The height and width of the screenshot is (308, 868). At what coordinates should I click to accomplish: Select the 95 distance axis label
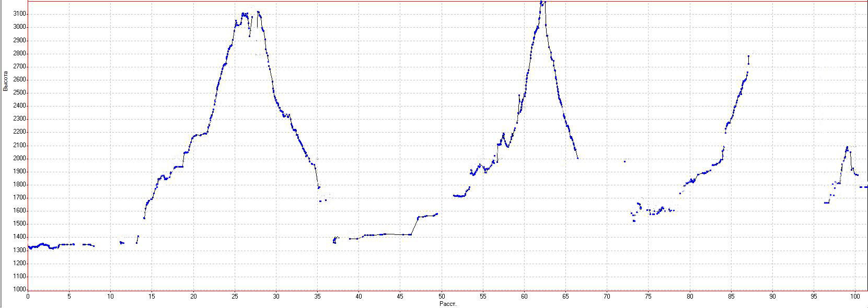pos(814,297)
